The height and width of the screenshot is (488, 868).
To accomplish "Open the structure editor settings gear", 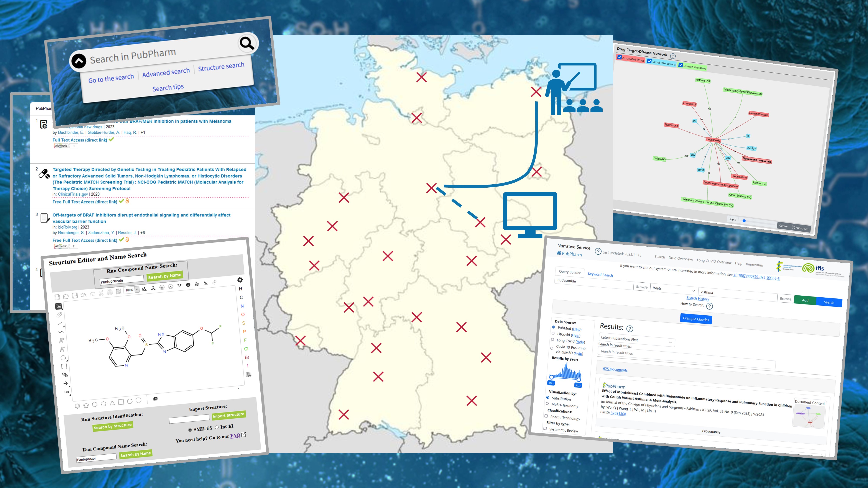I will pyautogui.click(x=240, y=280).
